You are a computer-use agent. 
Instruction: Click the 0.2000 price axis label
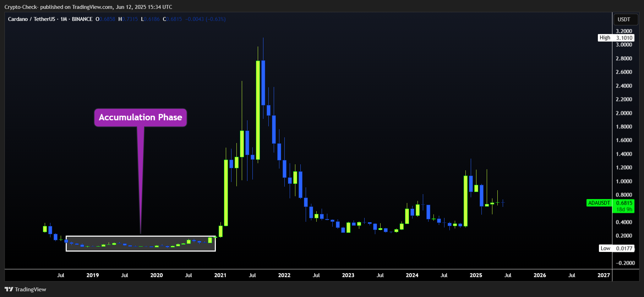click(624, 236)
